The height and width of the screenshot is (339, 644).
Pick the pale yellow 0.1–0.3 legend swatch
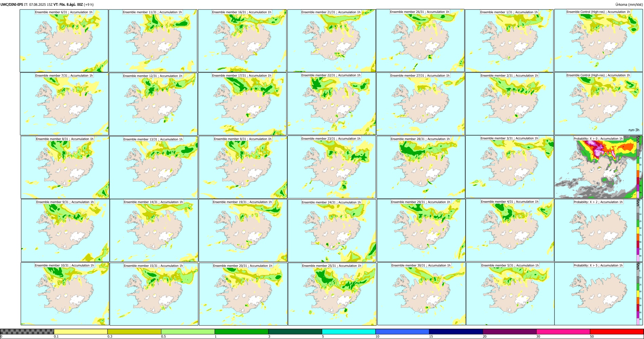click(81, 332)
